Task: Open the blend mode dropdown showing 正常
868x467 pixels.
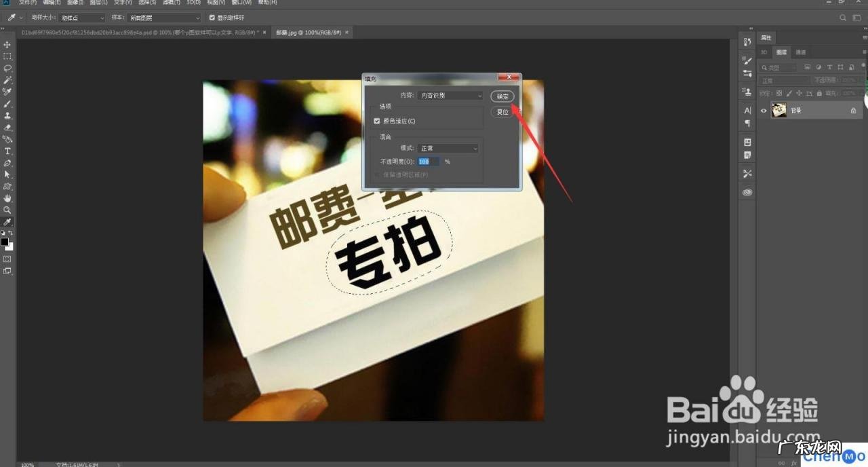Action: point(448,148)
